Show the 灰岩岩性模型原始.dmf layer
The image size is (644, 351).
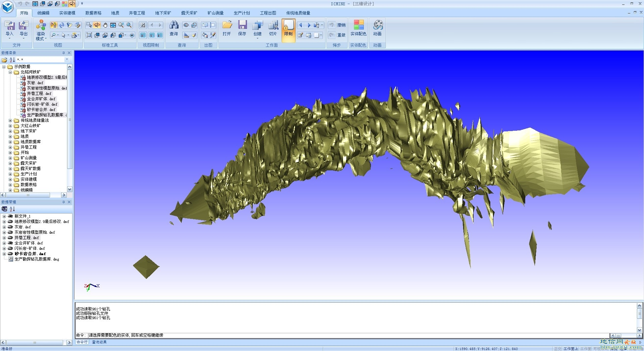click(x=10, y=232)
